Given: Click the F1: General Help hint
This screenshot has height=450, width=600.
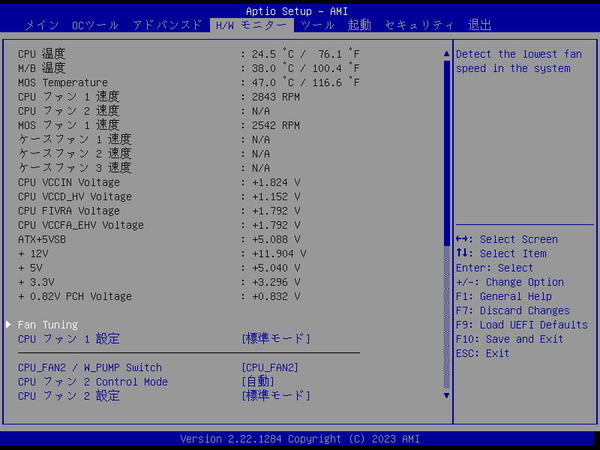Looking at the screenshot, I should [x=504, y=297].
